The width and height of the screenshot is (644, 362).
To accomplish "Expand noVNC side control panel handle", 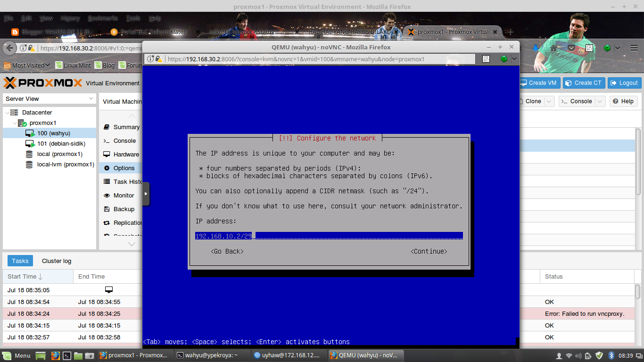I will tap(146, 194).
